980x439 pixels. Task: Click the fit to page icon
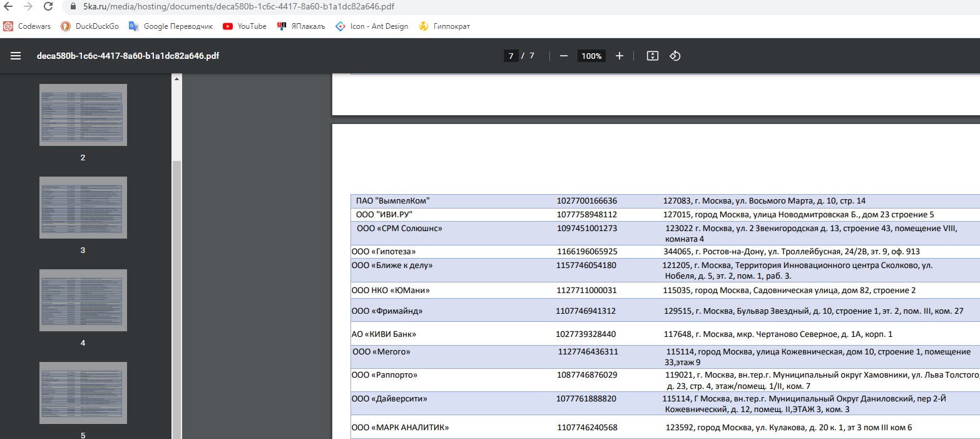652,56
